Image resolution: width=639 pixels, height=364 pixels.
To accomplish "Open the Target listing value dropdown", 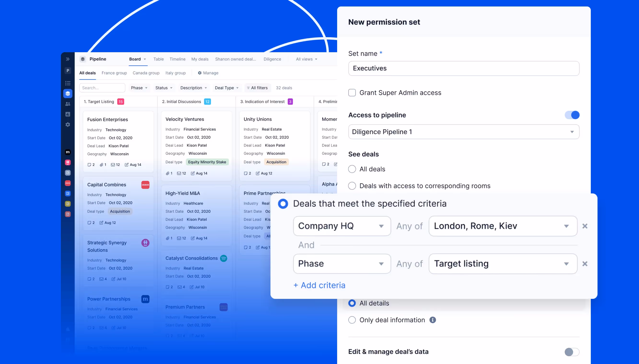I will (503, 264).
